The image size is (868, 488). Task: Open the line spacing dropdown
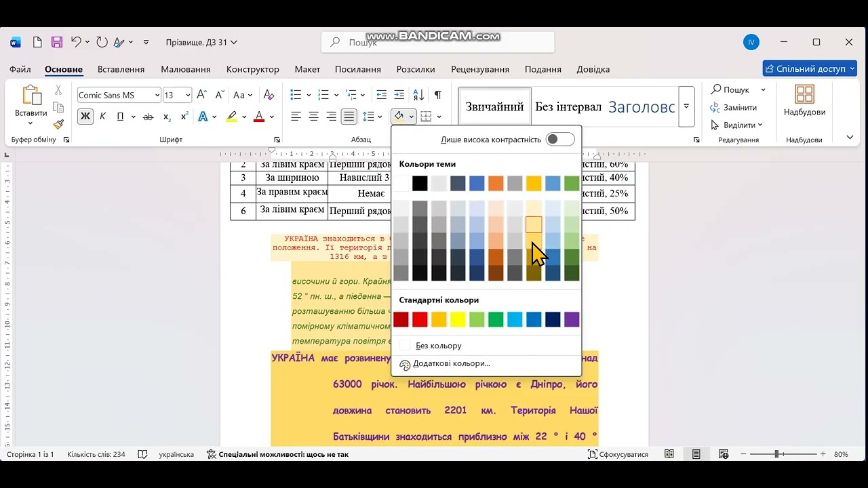pos(380,117)
